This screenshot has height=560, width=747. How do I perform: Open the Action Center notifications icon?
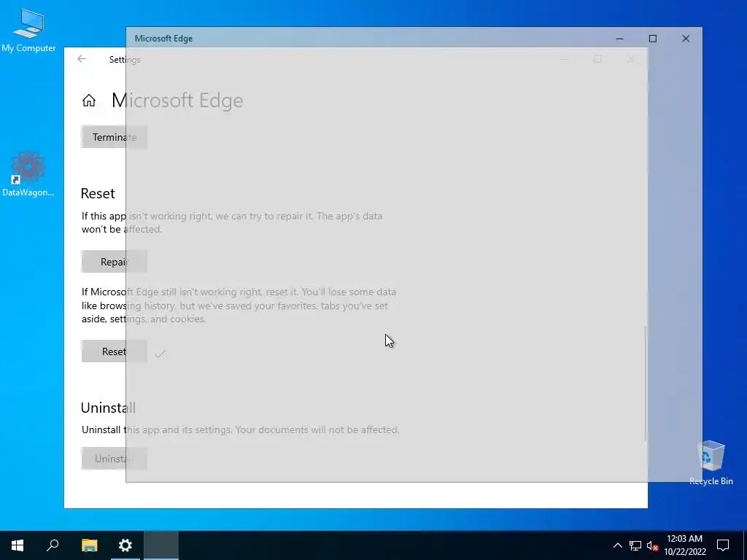pos(723,545)
